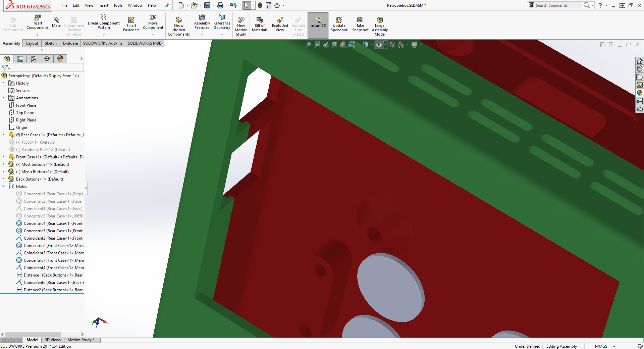Viewport: 644px width, 349px height.
Task: Click Update Speedpak
Action: click(339, 24)
